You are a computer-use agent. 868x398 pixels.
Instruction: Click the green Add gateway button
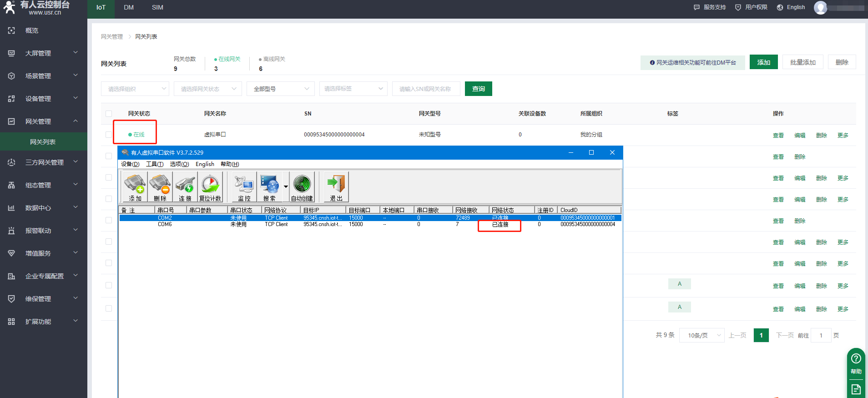(763, 62)
